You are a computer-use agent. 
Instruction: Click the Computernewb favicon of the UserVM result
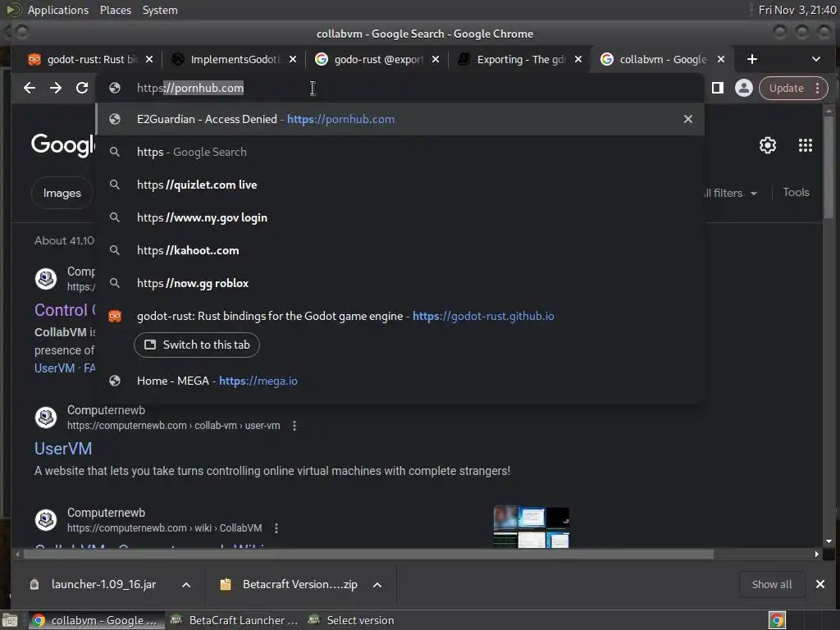coord(46,418)
